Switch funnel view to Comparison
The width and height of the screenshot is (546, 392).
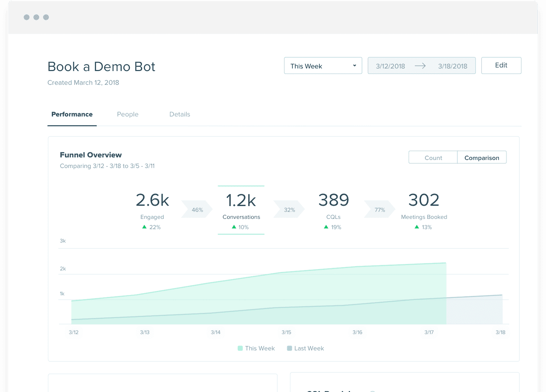(x=482, y=157)
